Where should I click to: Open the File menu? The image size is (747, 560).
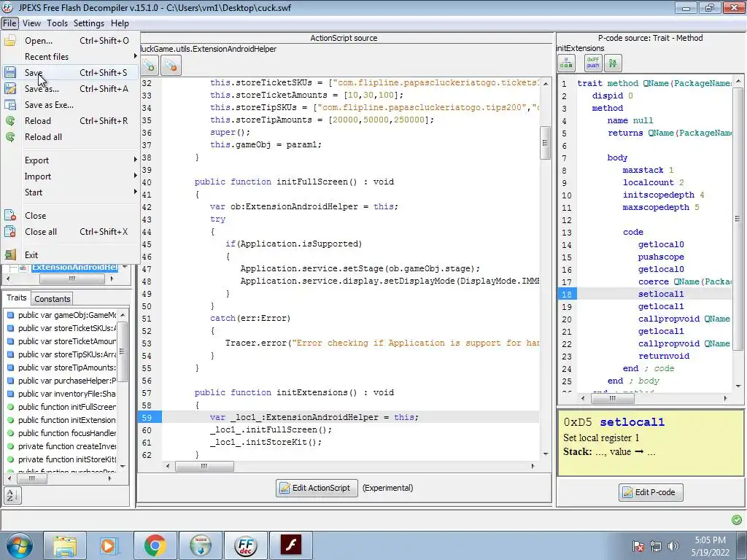point(9,23)
